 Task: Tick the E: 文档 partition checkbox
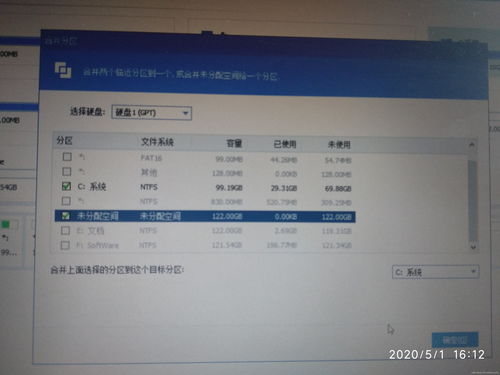65,230
